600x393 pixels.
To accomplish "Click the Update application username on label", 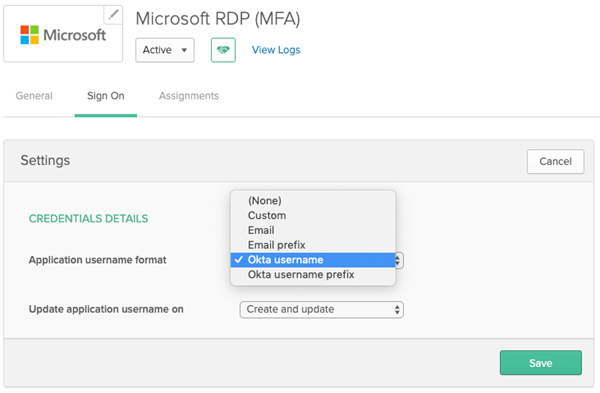I will [106, 309].
